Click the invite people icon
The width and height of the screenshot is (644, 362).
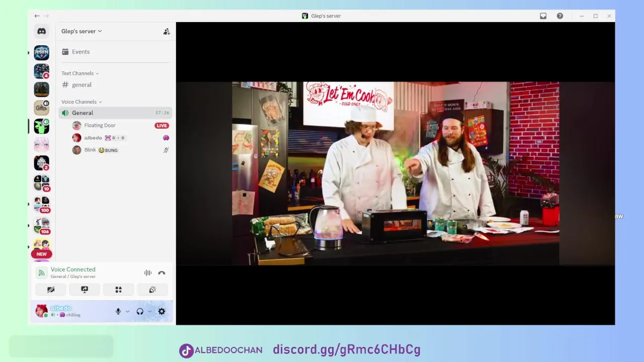167,31
